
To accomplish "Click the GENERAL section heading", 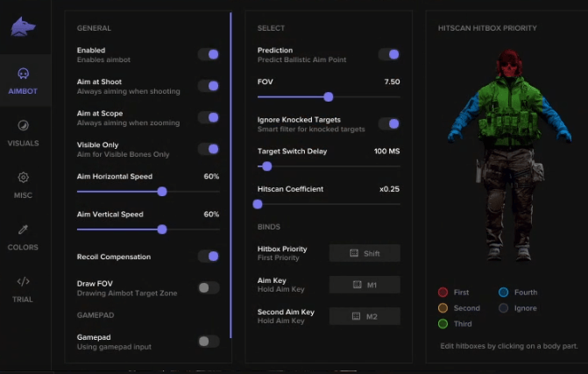I will [x=94, y=28].
